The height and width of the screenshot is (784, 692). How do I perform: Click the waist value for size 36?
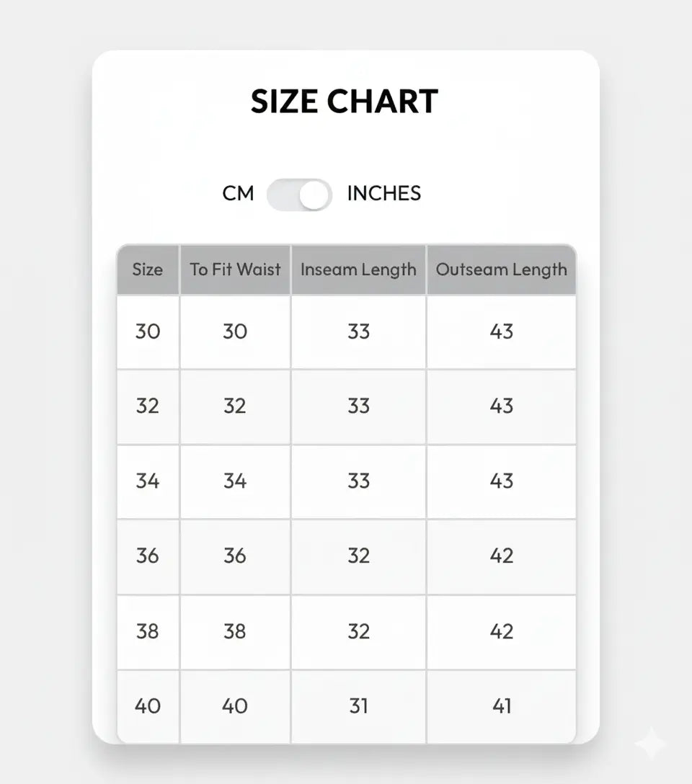pos(234,556)
